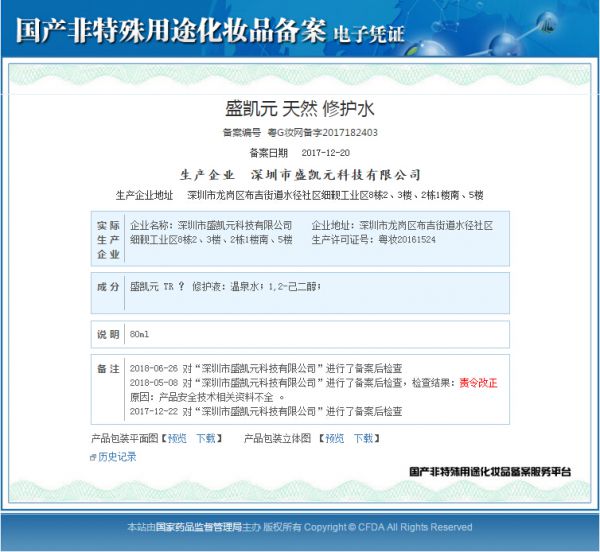Click the 说明 section label
The height and width of the screenshot is (552, 600).
(108, 334)
